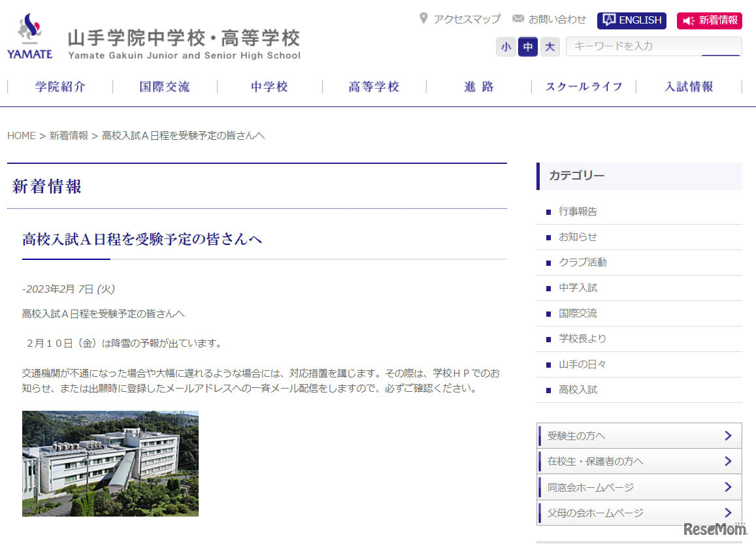Click the envelope icon next to お問い合わせ
This screenshot has height=544, width=756.
click(x=518, y=18)
